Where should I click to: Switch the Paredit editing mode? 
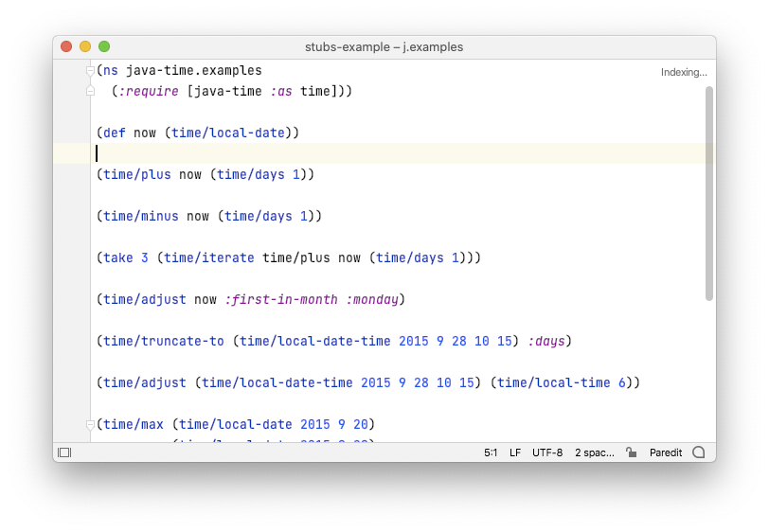[x=666, y=453]
